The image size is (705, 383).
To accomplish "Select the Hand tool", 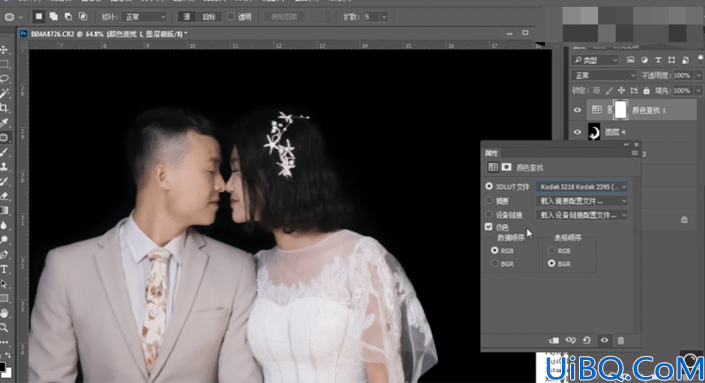I will 4,312.
